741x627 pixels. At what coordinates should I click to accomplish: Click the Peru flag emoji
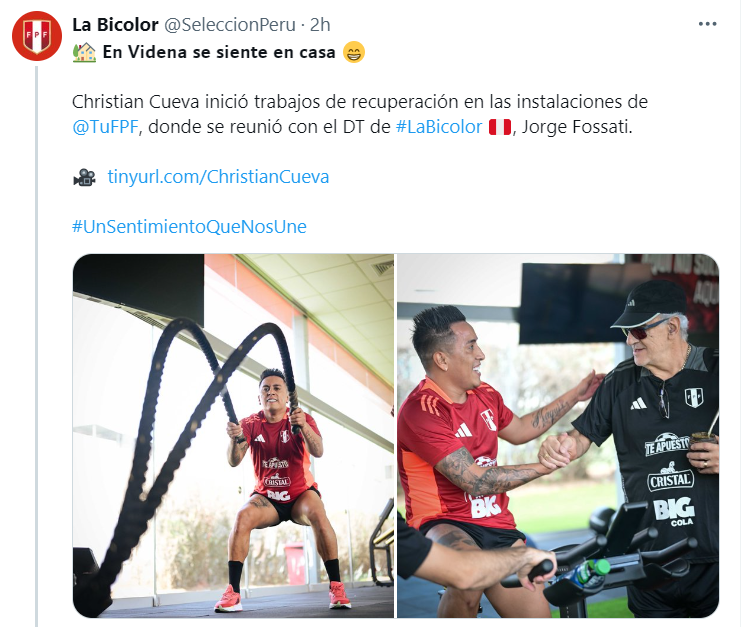(x=500, y=127)
